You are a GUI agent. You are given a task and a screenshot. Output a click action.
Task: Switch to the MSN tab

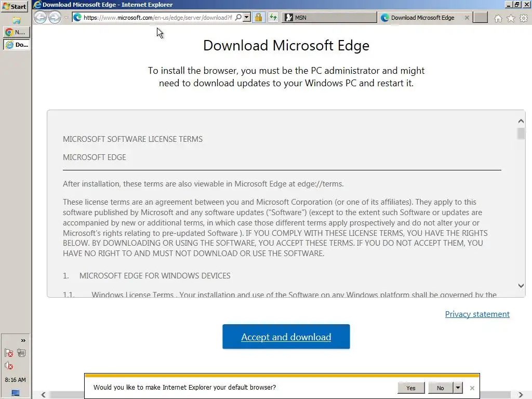(x=329, y=18)
